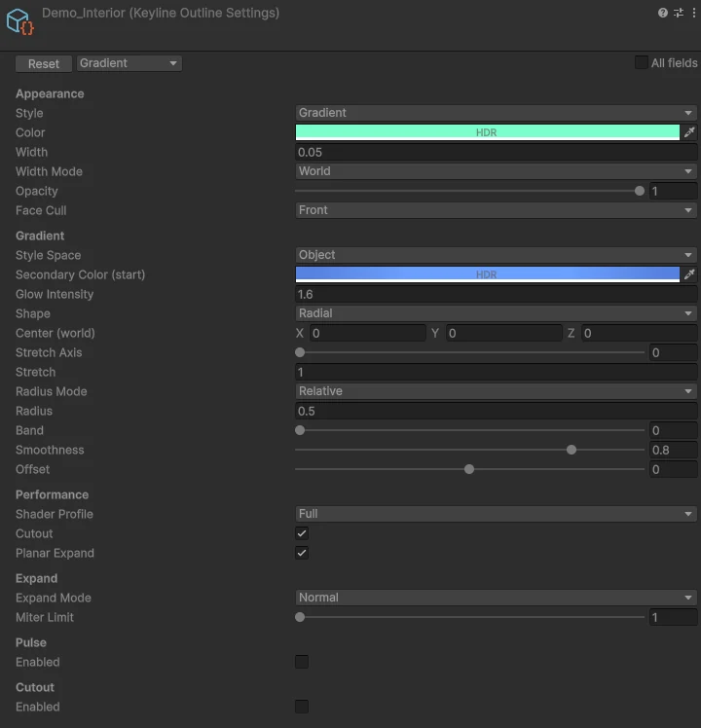Click the Appearance section header
This screenshot has width=701, height=728.
point(50,93)
